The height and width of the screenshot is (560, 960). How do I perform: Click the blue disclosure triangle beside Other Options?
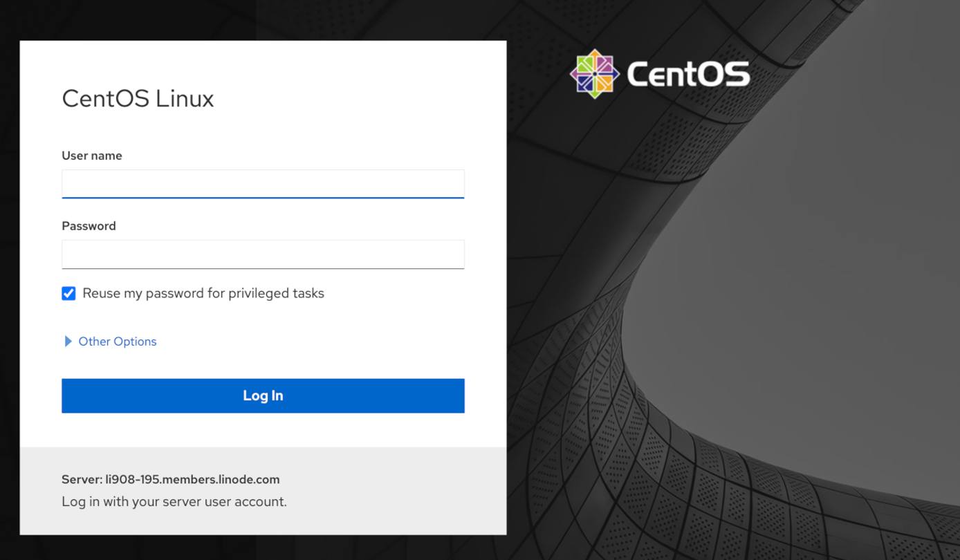pos(67,341)
